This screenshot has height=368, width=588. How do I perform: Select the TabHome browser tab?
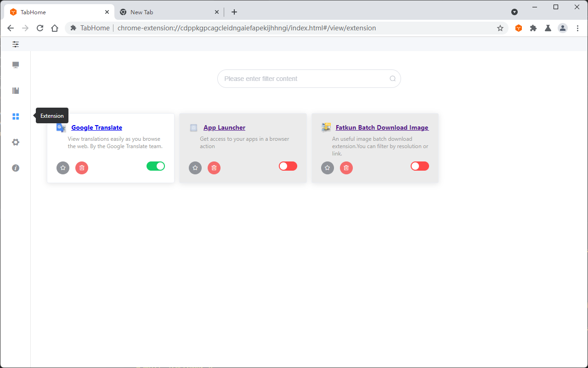pos(60,12)
